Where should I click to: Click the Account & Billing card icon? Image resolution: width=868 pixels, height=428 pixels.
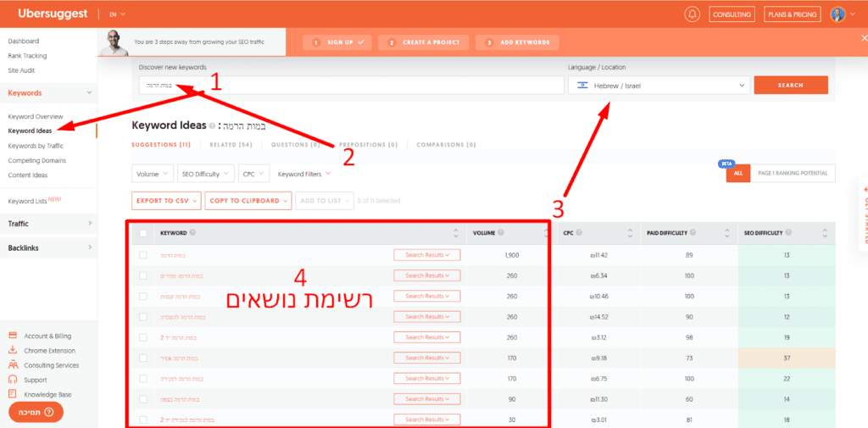coord(14,336)
